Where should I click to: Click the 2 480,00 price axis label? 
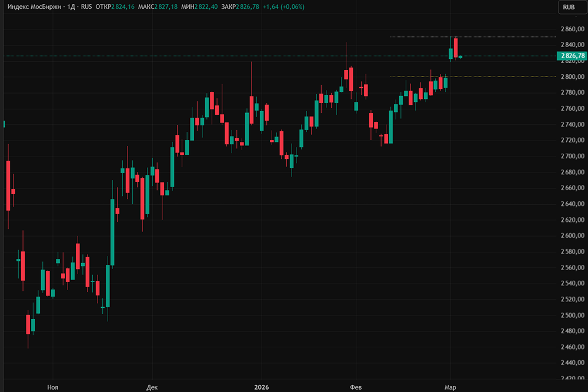[x=572, y=331]
